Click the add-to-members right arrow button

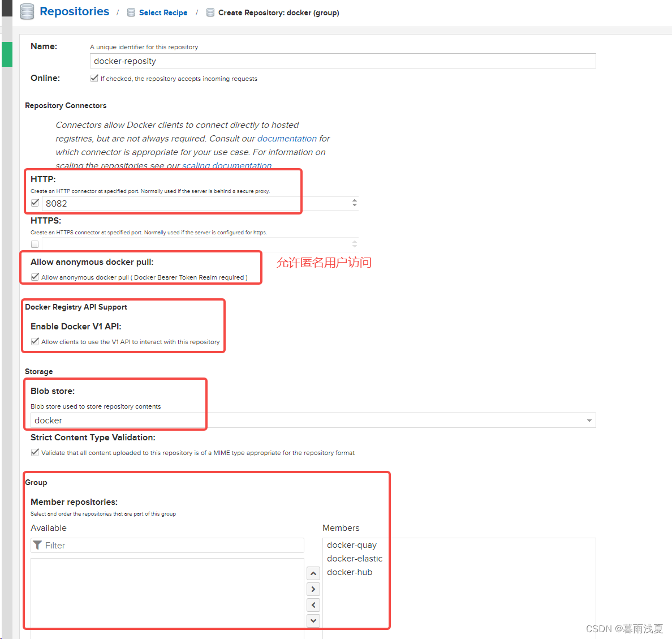[x=313, y=589]
